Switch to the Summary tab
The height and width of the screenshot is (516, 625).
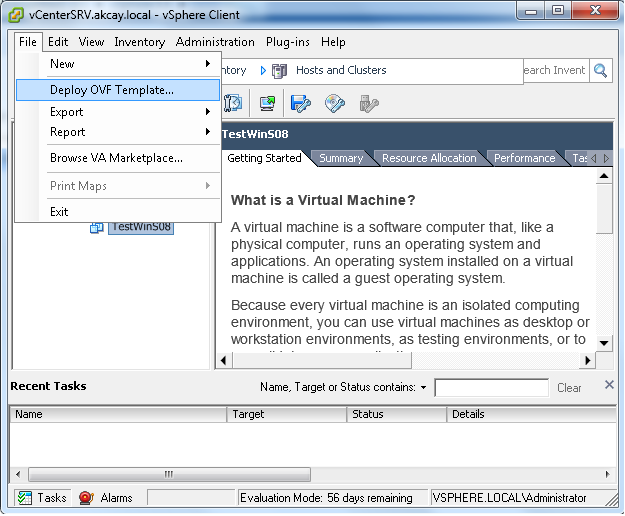(341, 158)
